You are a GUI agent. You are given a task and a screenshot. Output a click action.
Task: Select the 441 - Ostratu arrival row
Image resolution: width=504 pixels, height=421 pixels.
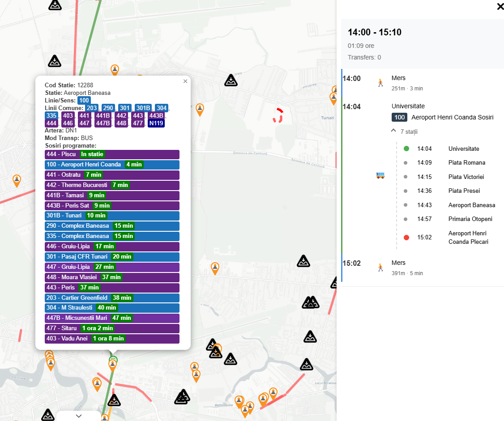coord(112,175)
